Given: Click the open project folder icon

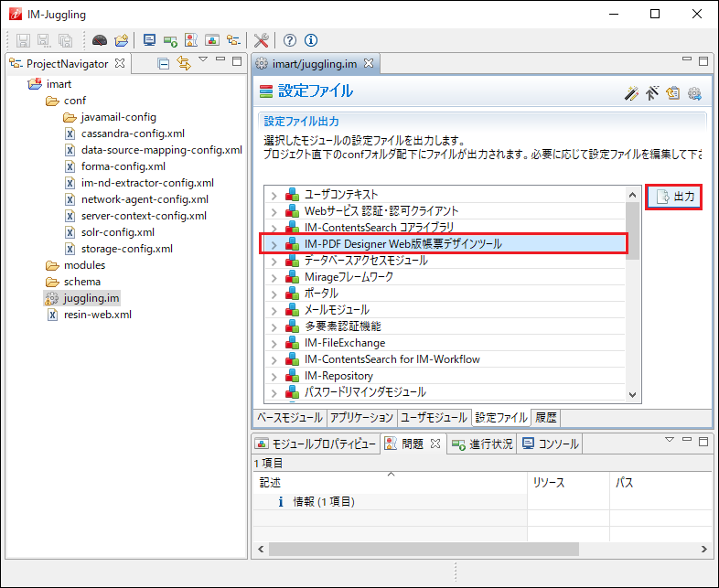Looking at the screenshot, I should pyautogui.click(x=122, y=40).
